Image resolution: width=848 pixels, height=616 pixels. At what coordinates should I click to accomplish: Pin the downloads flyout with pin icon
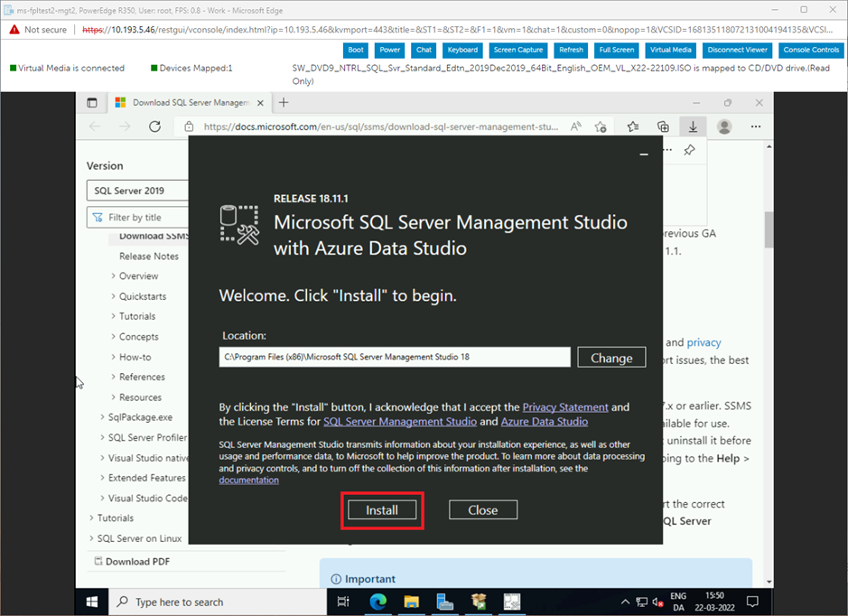689,150
